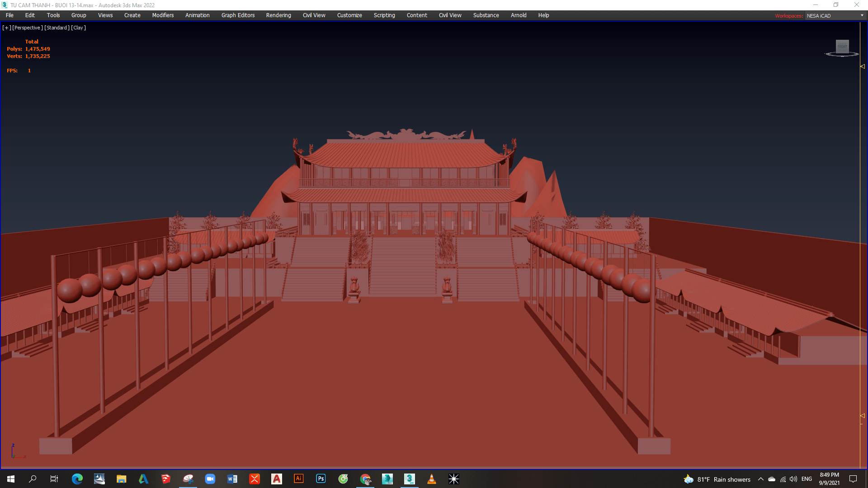Launch VLC media player from taskbar
The image size is (868, 488).
pos(432,479)
